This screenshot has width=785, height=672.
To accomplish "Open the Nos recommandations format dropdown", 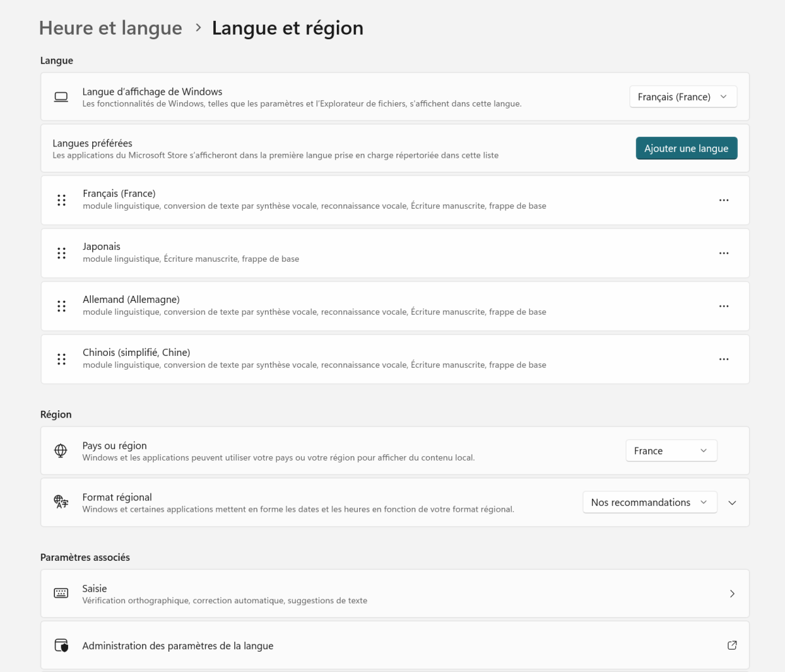I will point(649,503).
